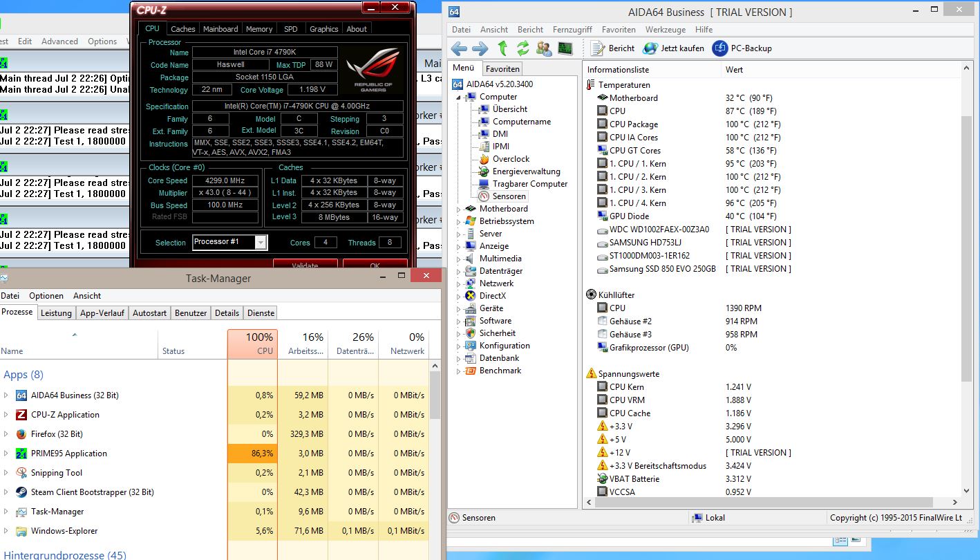This screenshot has width=980, height=560.
Task: Open the Memory tab in CPU-Z
Action: (x=259, y=29)
